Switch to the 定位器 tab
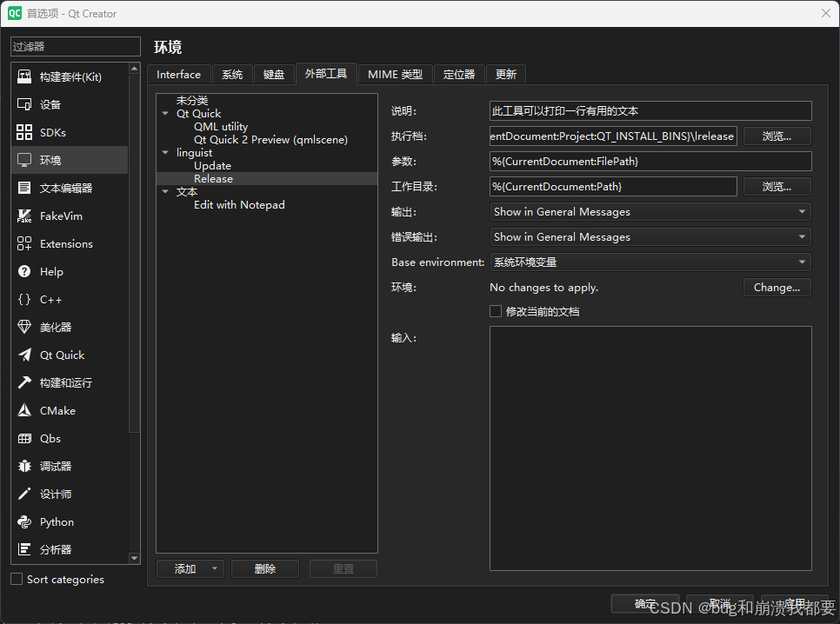The image size is (840, 624). tap(459, 75)
